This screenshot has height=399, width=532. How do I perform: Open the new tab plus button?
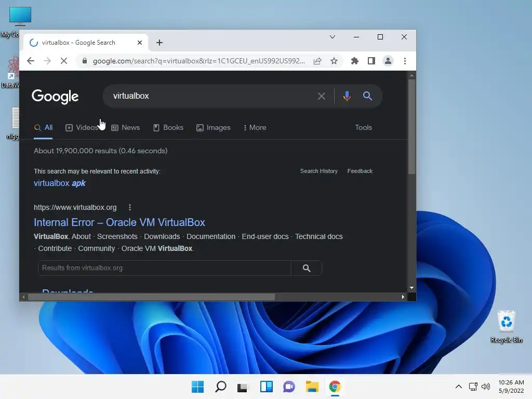pos(159,43)
